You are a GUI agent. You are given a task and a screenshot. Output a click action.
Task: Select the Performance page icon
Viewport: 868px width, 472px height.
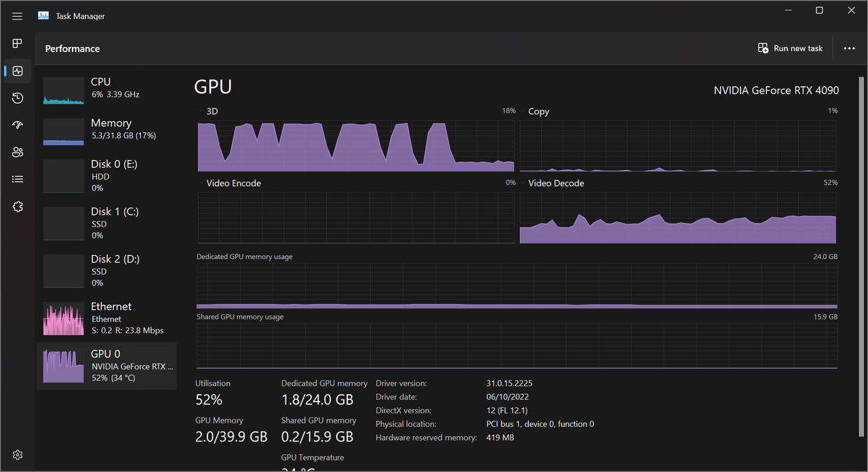[x=18, y=71]
